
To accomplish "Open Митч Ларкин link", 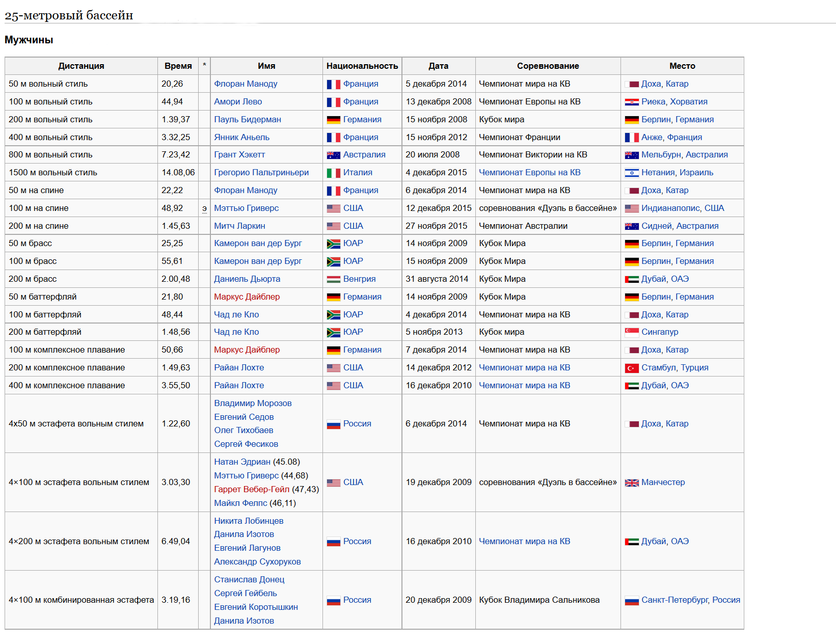I will pyautogui.click(x=239, y=226).
